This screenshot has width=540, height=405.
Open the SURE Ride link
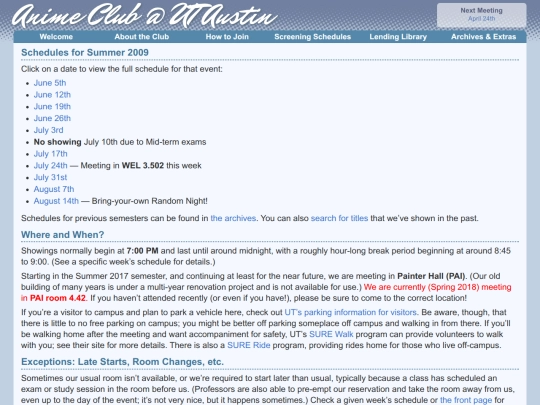tap(249, 345)
